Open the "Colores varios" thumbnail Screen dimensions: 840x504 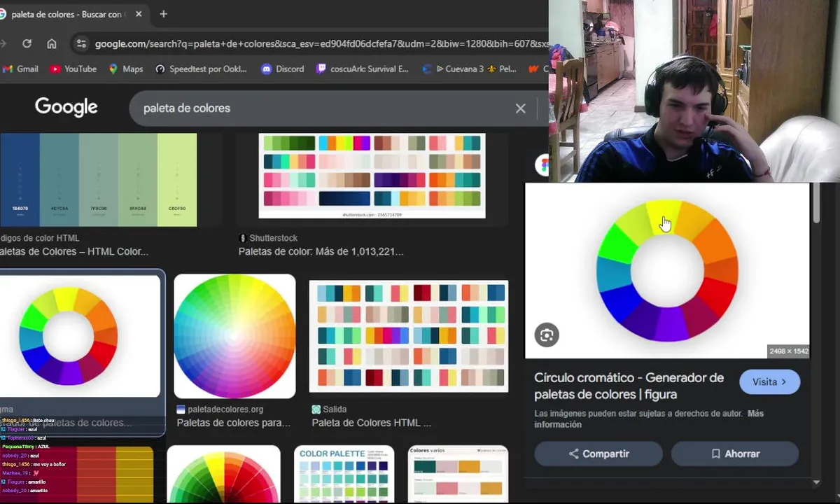pyautogui.click(x=458, y=474)
